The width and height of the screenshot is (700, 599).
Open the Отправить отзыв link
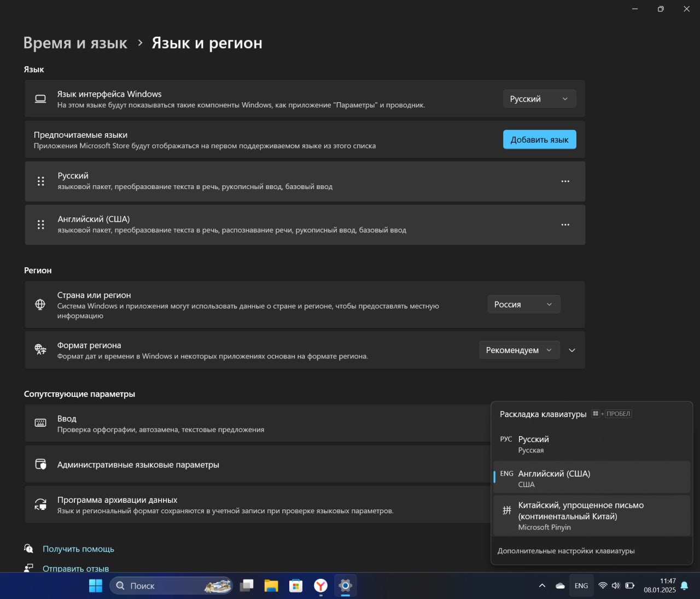tap(75, 568)
